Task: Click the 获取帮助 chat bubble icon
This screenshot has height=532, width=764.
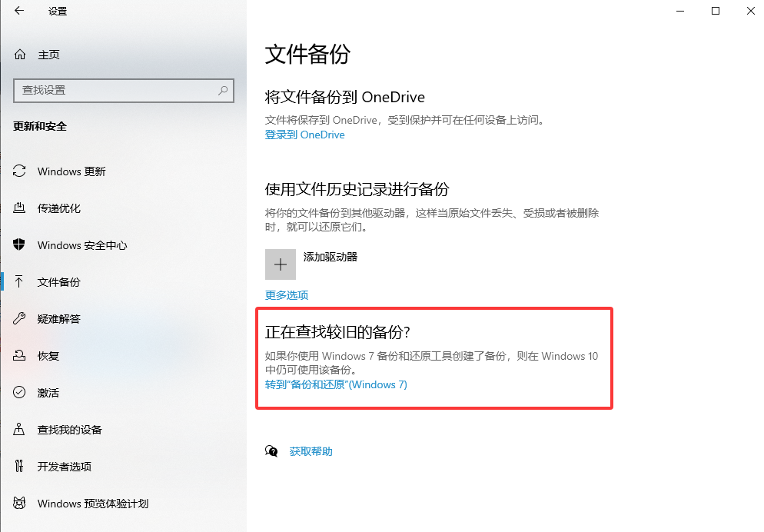Action: click(271, 451)
